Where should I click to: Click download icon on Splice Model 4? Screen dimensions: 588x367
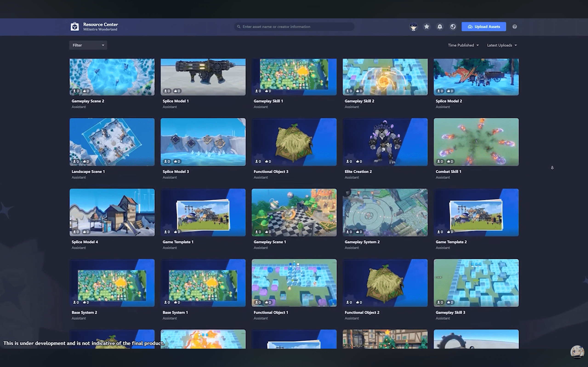(75, 232)
